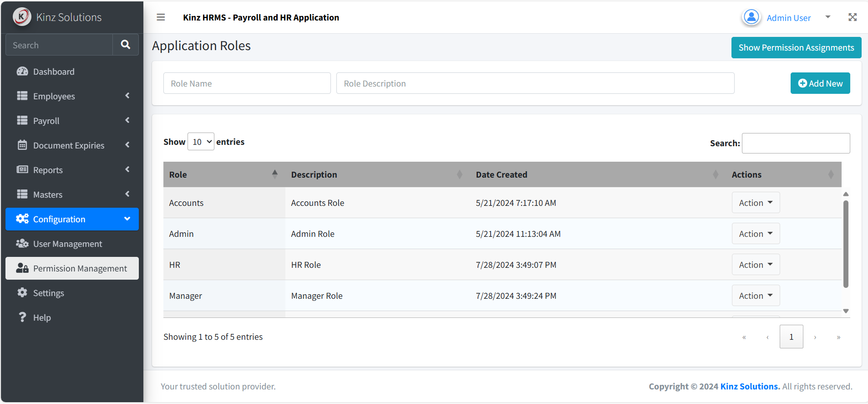Open the User Management menu item
Image resolution: width=868 pixels, height=404 pixels.
[x=72, y=244]
